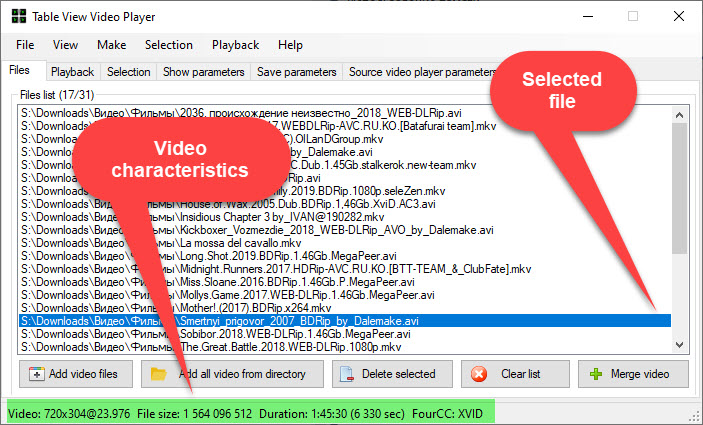Switch to the Selection tab

click(129, 72)
